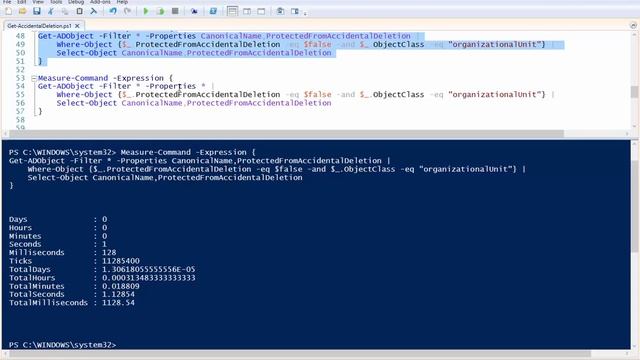The height and width of the screenshot is (360, 640).
Task: Open new remote PowerShell tab icon
Action: click(x=194, y=11)
